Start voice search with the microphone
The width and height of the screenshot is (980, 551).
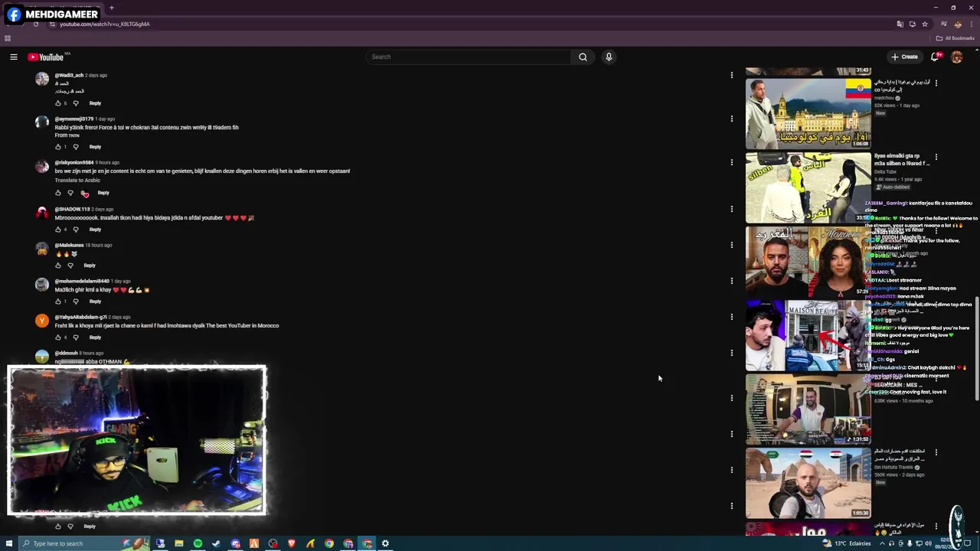[609, 57]
